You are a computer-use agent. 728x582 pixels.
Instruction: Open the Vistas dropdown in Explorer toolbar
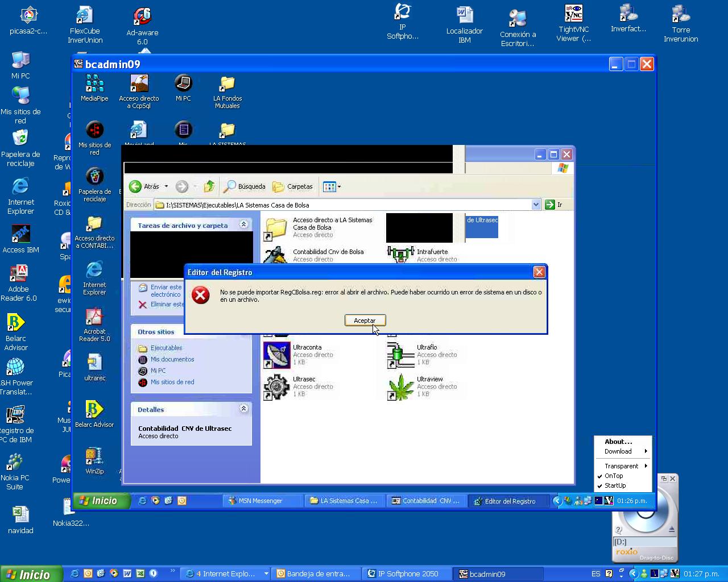click(332, 186)
